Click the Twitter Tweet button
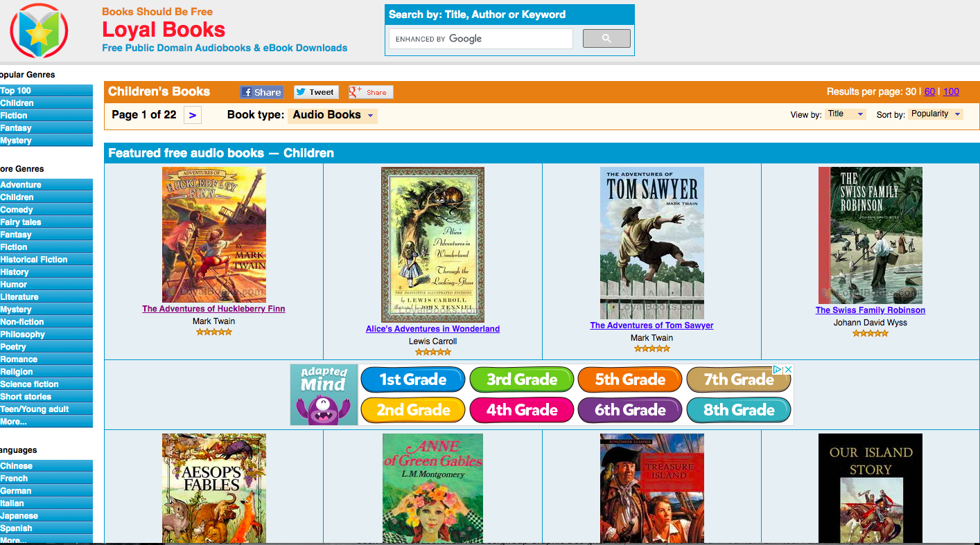The height and width of the screenshot is (545, 980). [x=316, y=92]
